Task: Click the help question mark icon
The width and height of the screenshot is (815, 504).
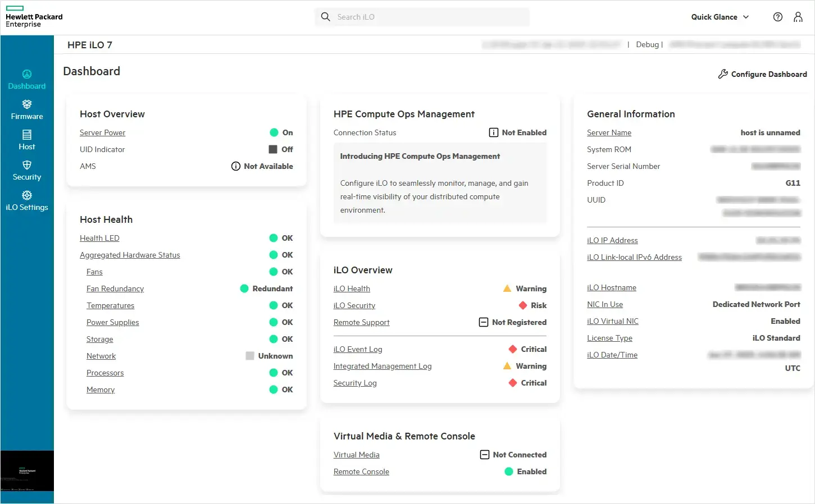Action: [x=778, y=17]
